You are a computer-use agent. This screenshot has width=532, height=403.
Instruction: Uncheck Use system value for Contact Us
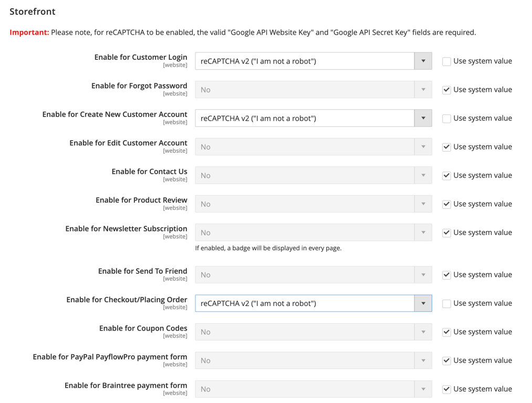coord(446,175)
